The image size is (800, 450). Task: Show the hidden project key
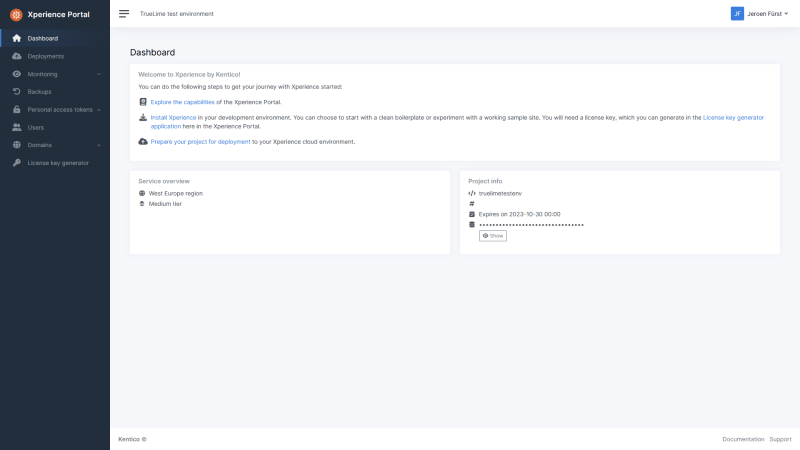[493, 236]
